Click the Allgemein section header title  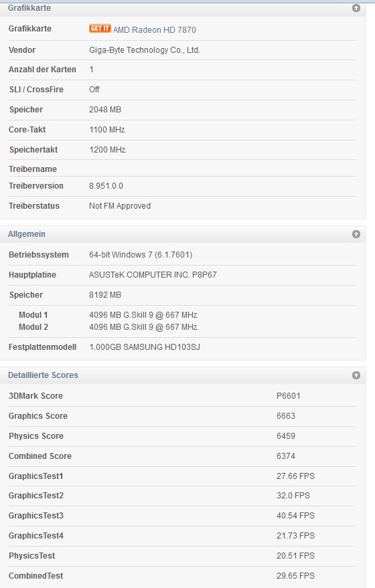coord(27,234)
